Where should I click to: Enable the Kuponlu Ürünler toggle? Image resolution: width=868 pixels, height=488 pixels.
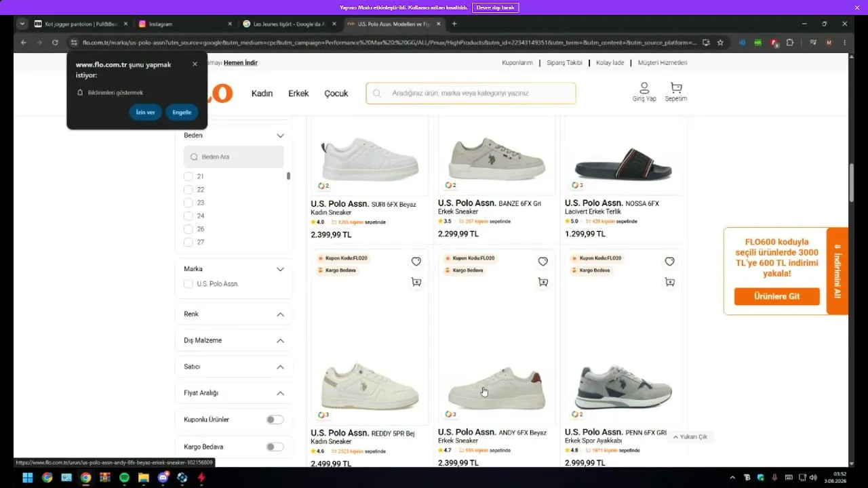(275, 420)
